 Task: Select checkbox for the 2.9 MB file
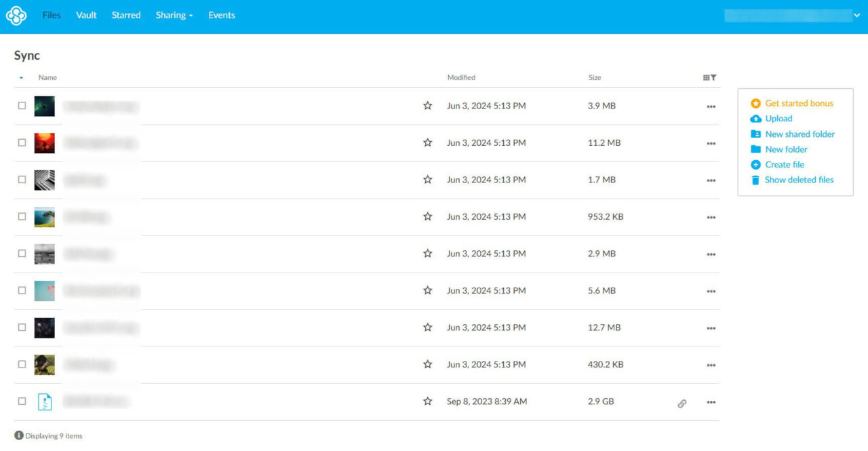click(22, 253)
